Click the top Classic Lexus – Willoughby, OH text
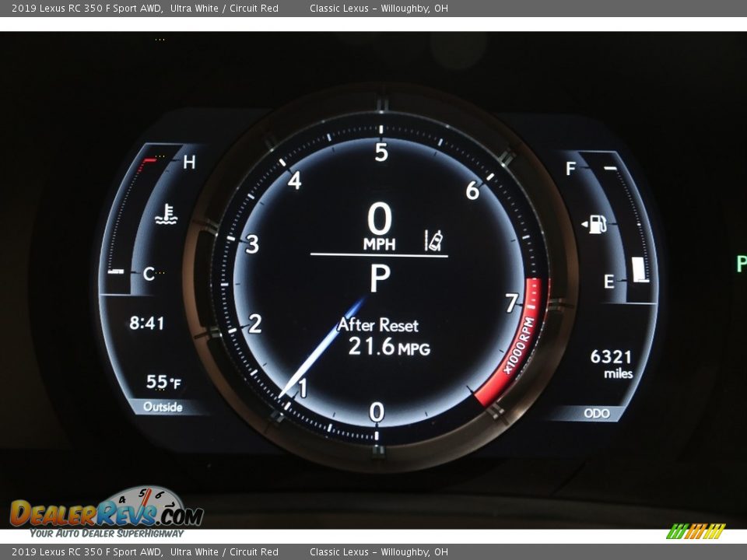This screenshot has height=560, width=747. coord(379,8)
